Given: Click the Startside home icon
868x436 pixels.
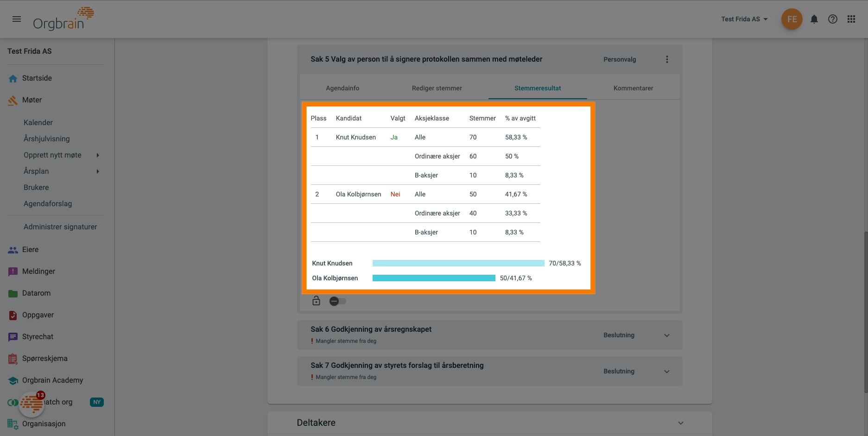Looking at the screenshot, I should 13,78.
